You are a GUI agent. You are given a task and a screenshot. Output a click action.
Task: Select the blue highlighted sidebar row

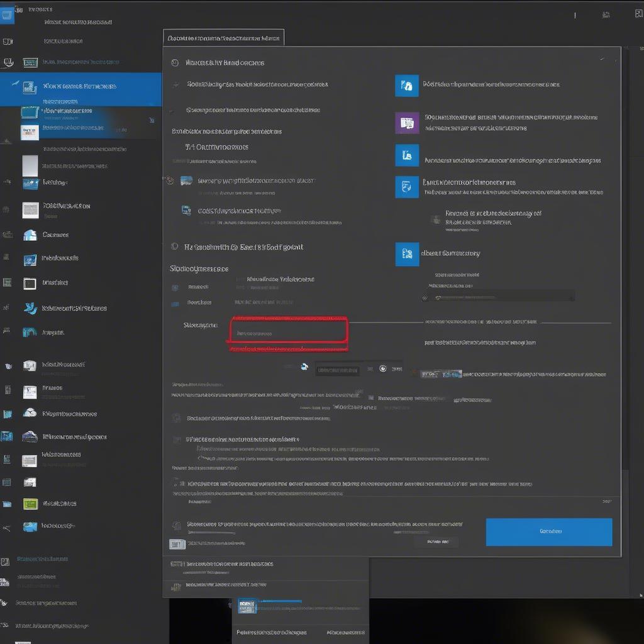(x=81, y=89)
